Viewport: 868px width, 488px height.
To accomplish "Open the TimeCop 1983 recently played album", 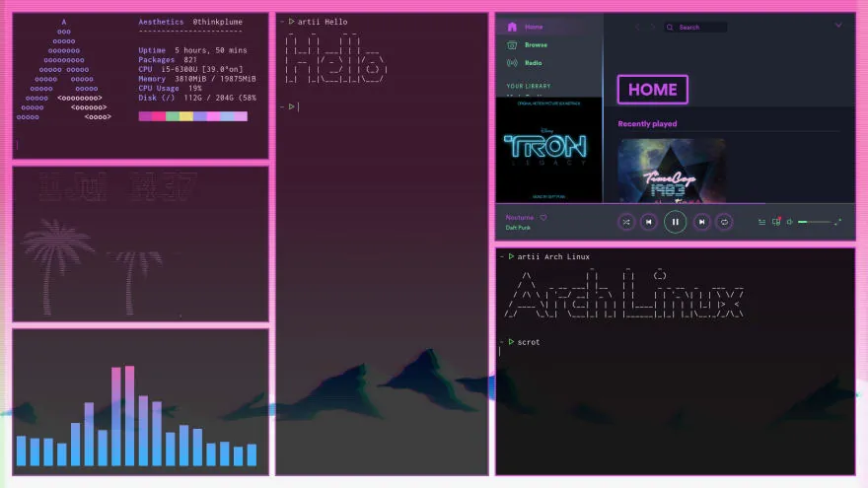I will 672,171.
